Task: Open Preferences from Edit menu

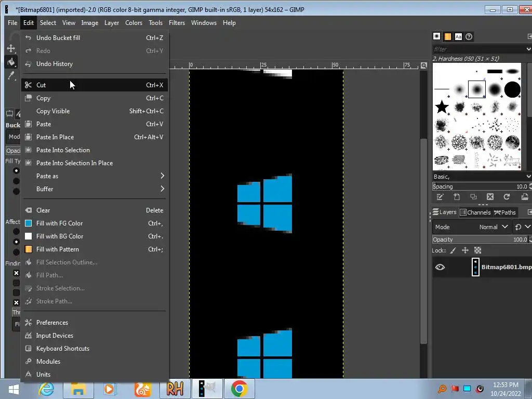Action: pos(95,322)
